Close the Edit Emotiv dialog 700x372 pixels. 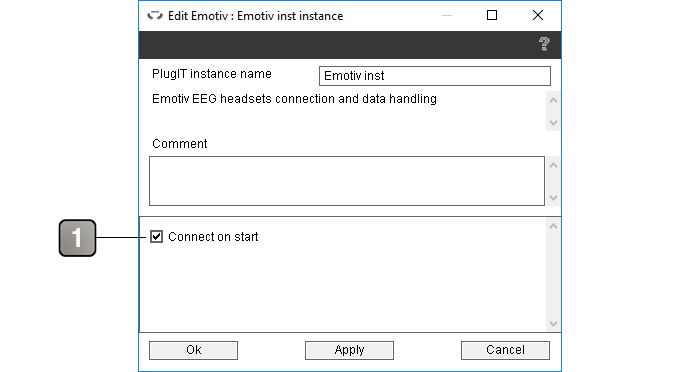[538, 16]
